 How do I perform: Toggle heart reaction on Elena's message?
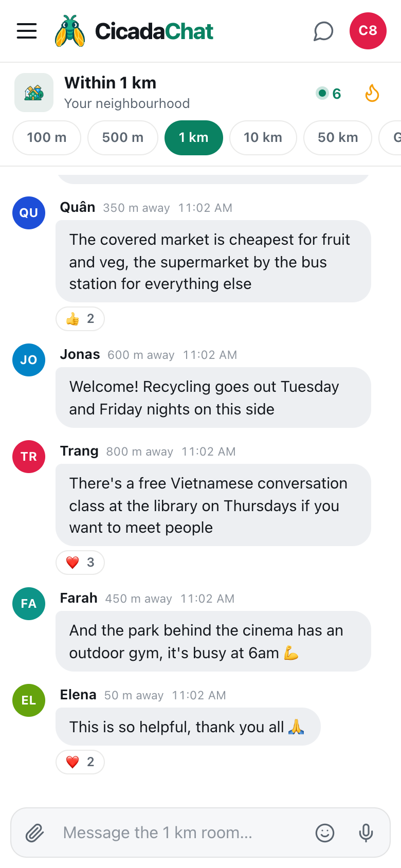click(80, 762)
